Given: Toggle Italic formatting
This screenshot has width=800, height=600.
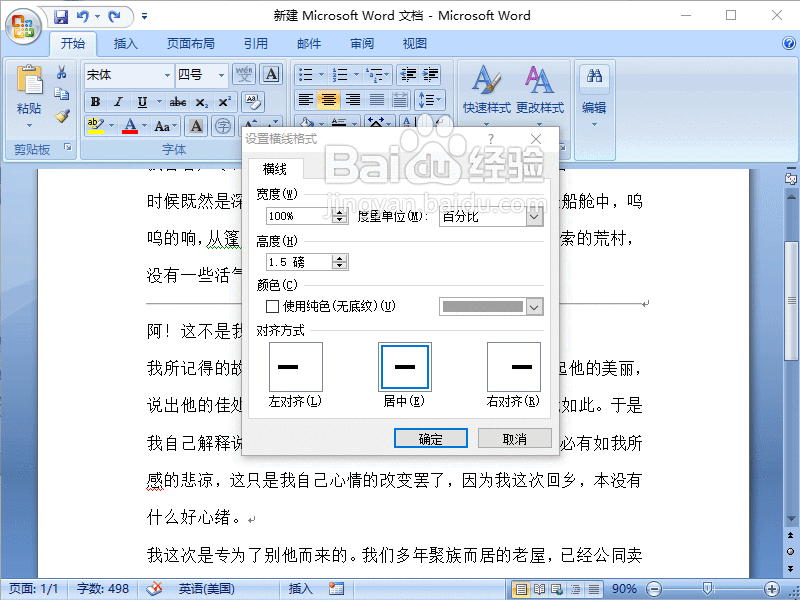Looking at the screenshot, I should (118, 102).
